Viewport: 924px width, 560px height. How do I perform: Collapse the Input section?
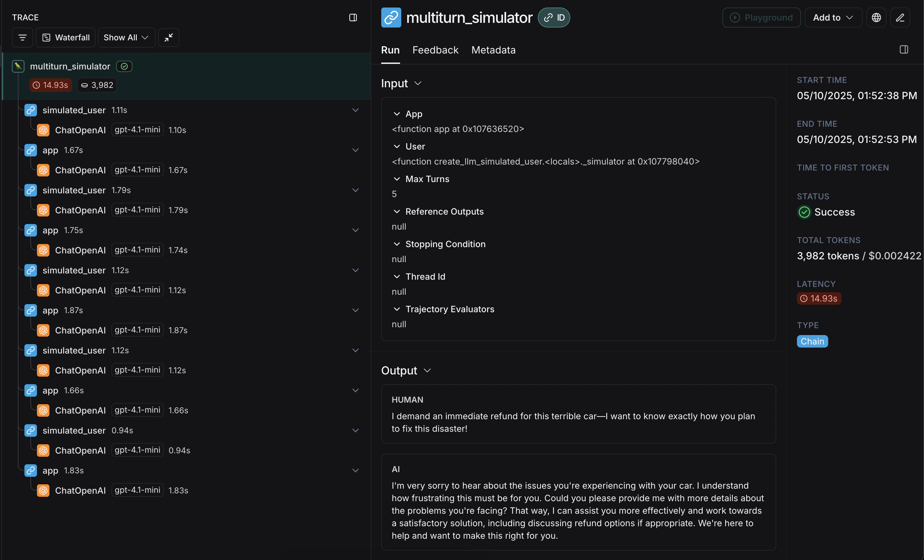coord(418,83)
